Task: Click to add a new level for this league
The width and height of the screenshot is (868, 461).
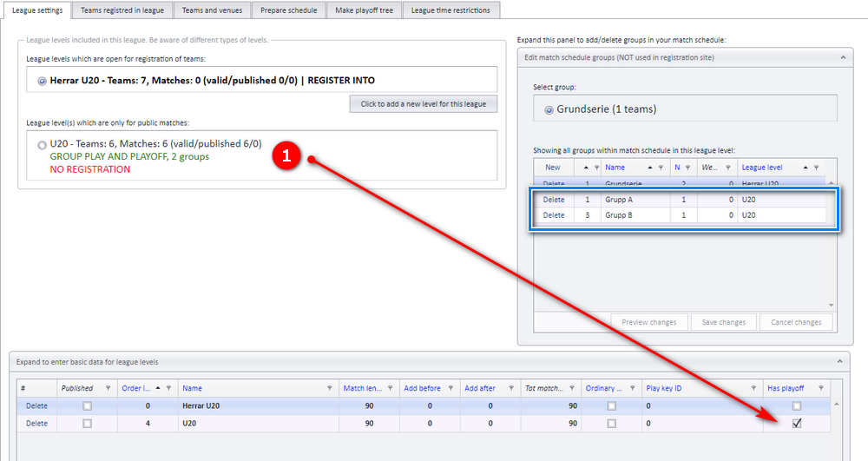Action: pyautogui.click(x=423, y=104)
